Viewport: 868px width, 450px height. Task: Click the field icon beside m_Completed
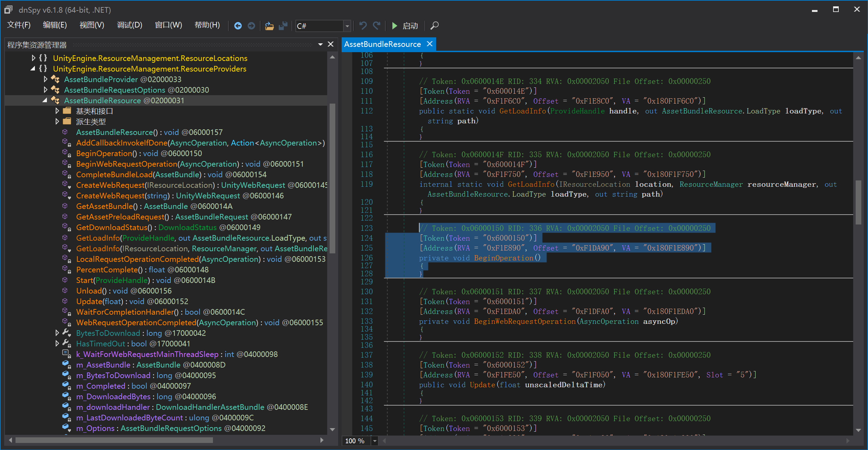[x=67, y=386]
